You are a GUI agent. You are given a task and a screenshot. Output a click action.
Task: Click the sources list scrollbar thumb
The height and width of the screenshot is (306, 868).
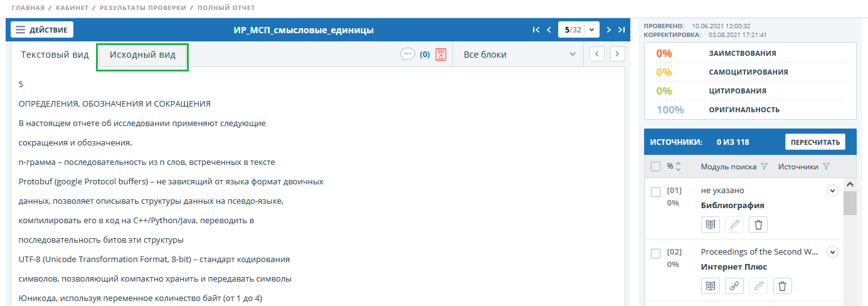(x=850, y=204)
